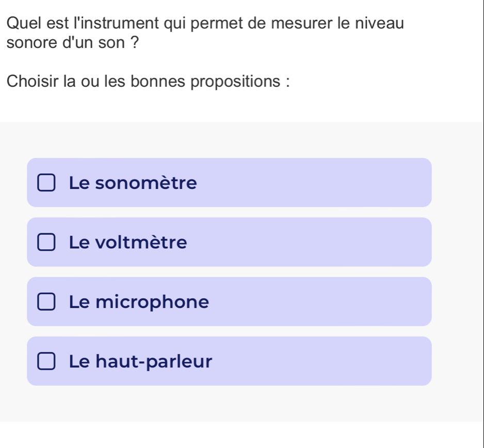484x448 pixels.
Task: Click empty right side of microphone card
Action: click(335, 301)
